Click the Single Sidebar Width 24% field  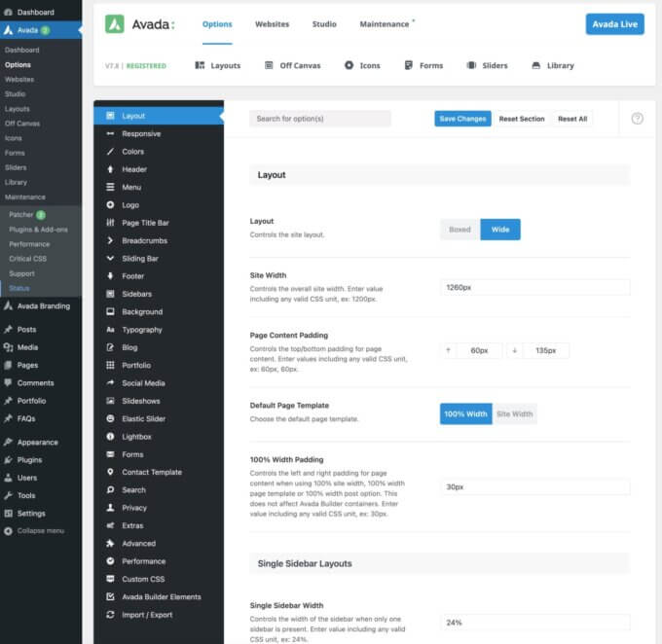[x=534, y=622]
